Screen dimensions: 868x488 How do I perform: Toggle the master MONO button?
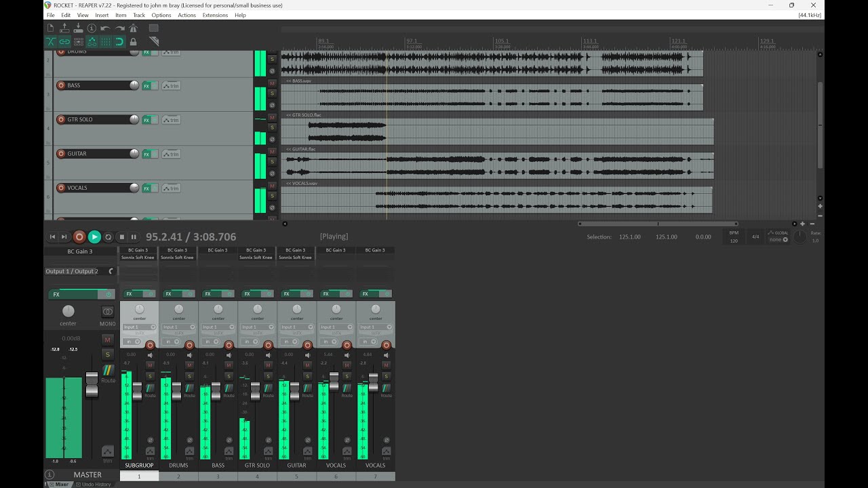coord(108,312)
